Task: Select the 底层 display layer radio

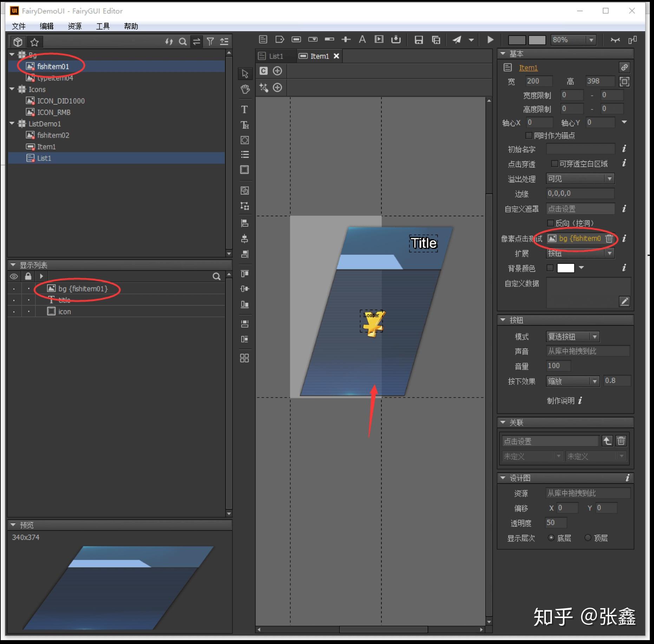Action: point(551,538)
